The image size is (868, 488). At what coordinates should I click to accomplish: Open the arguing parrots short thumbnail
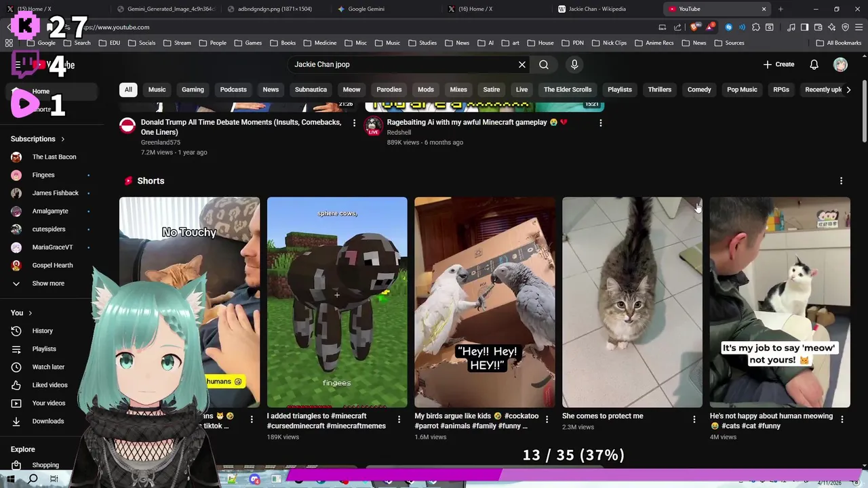pos(485,302)
